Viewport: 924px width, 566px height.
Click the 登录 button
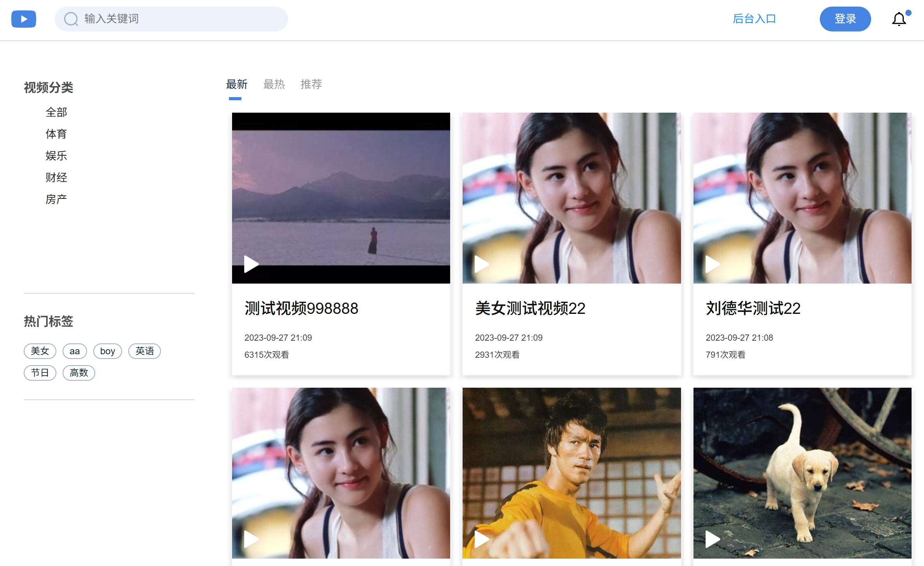click(x=845, y=19)
